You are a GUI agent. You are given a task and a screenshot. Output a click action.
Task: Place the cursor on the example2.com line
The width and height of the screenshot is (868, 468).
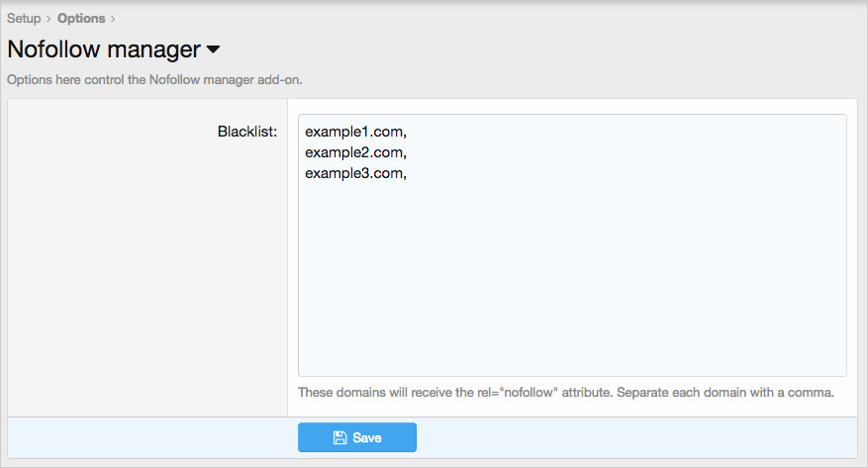click(356, 152)
